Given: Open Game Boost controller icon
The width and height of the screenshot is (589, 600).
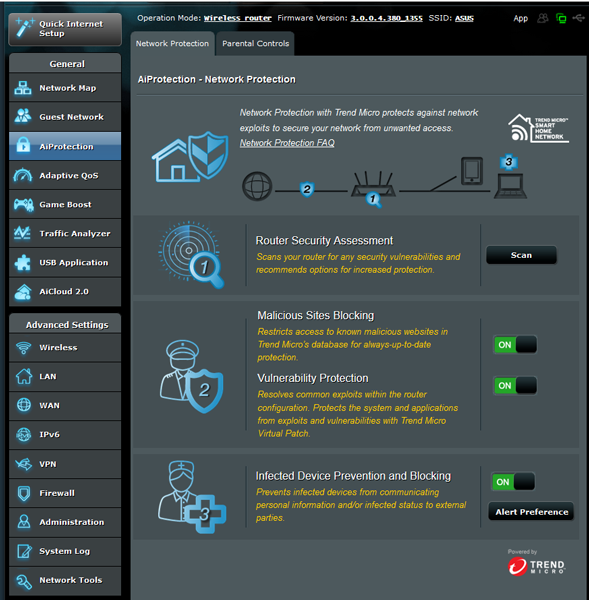Looking at the screenshot, I should [x=23, y=204].
